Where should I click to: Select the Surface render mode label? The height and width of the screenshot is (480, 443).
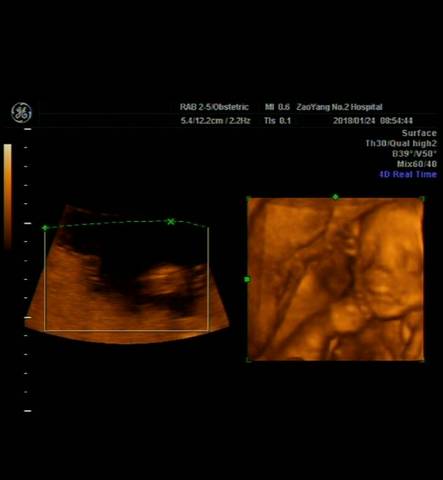pyautogui.click(x=419, y=133)
